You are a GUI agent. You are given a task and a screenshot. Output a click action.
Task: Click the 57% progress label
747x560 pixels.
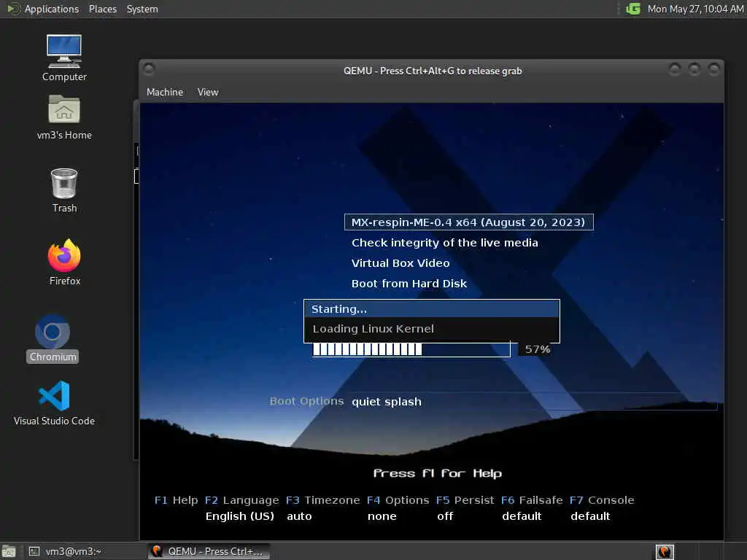(538, 349)
